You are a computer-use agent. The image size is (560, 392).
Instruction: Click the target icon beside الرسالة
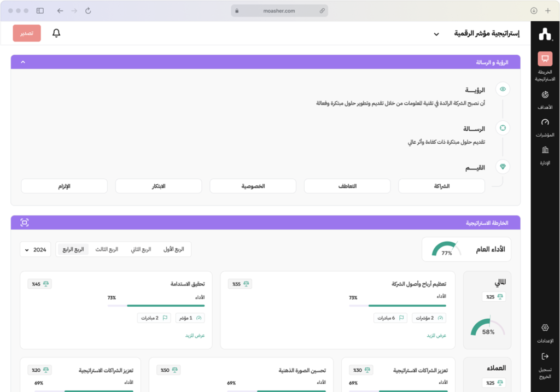tap(503, 128)
